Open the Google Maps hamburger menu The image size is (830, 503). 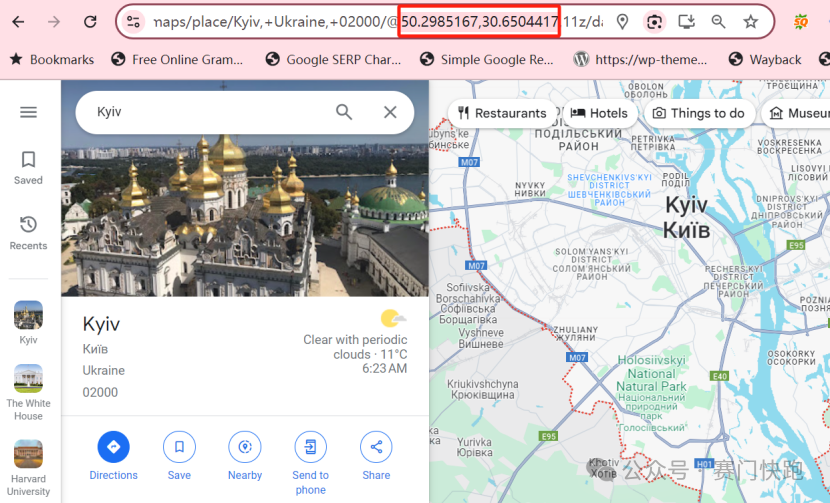point(28,112)
